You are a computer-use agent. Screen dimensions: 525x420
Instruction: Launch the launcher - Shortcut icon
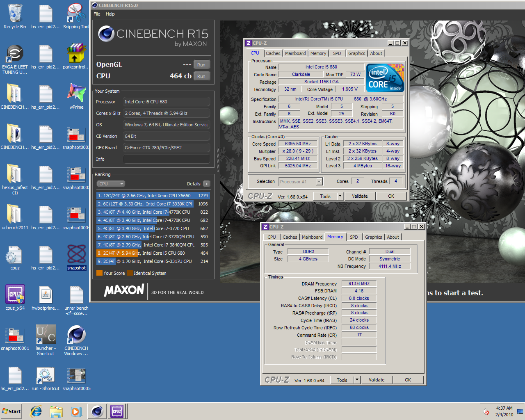point(46,340)
